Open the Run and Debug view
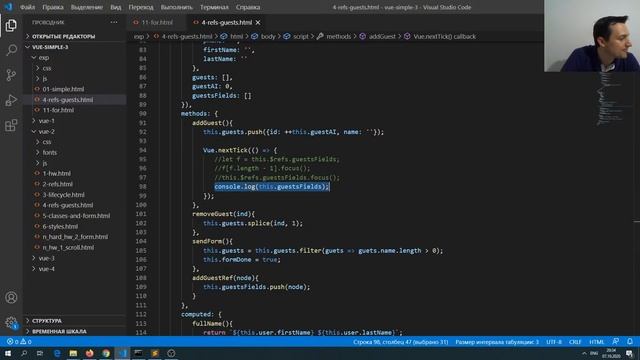Viewport: 640px width, 360px height. 11,100
